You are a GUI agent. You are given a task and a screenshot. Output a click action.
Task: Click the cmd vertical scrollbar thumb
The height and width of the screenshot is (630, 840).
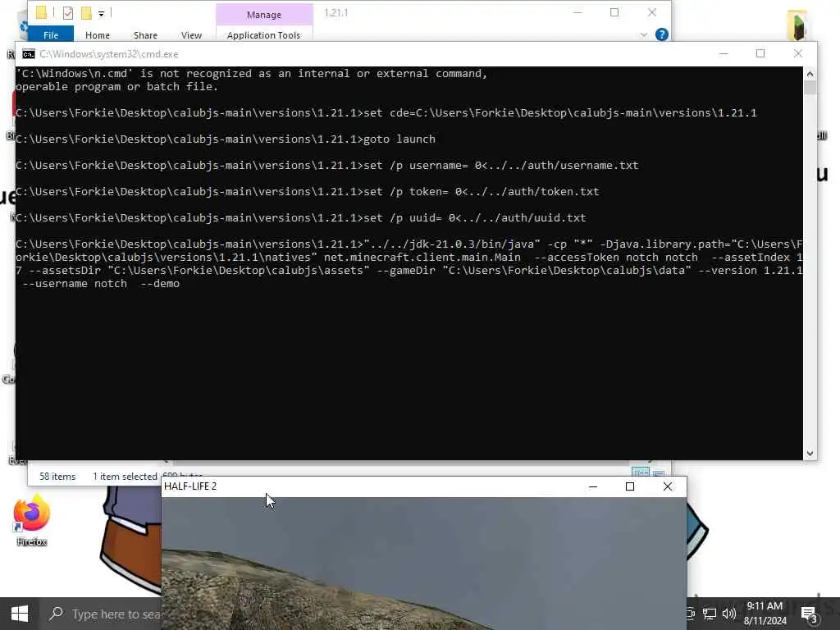coord(810,88)
